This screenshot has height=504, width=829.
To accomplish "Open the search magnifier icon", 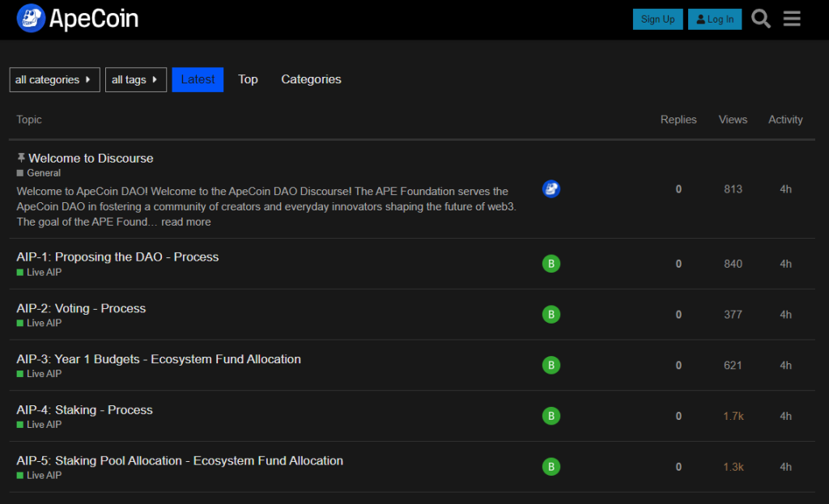I will pos(761,19).
